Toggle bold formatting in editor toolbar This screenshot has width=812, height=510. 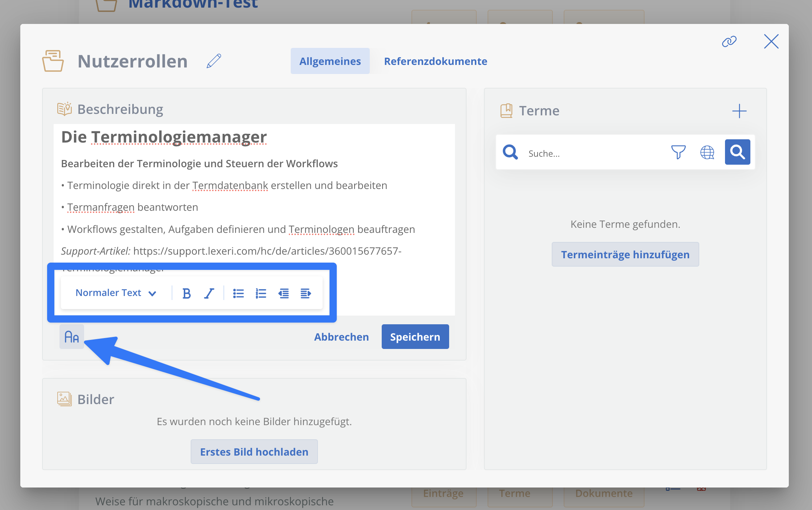click(x=186, y=293)
